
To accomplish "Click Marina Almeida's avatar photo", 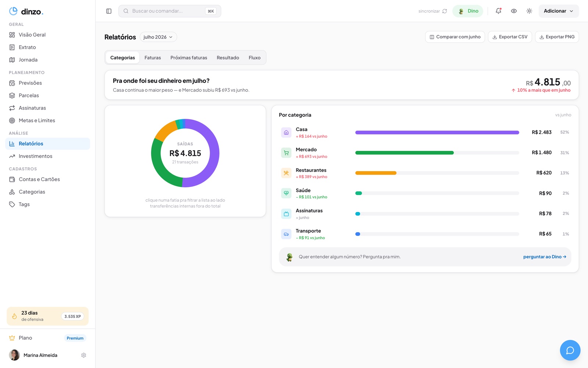I will [14, 355].
